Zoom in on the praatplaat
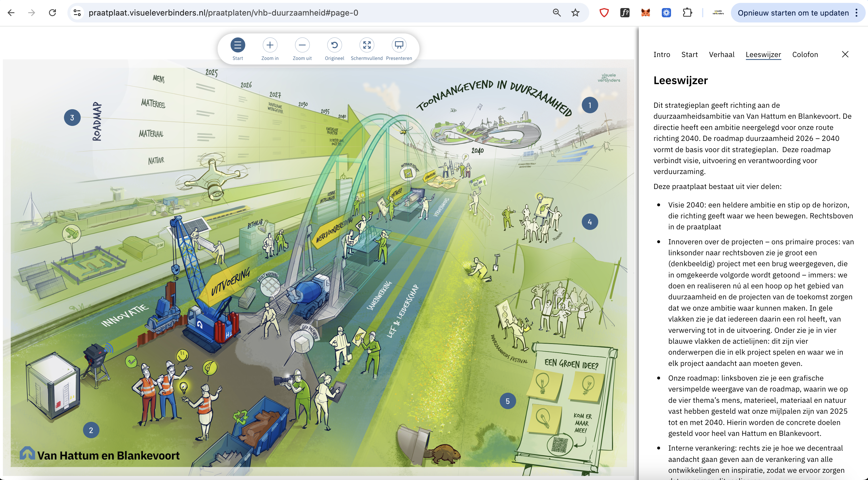 270,45
